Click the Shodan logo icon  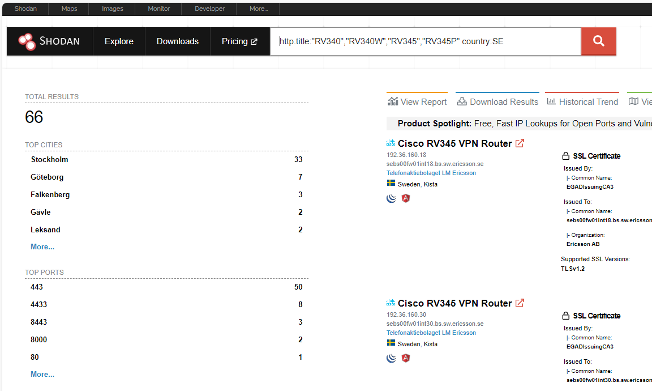27,41
